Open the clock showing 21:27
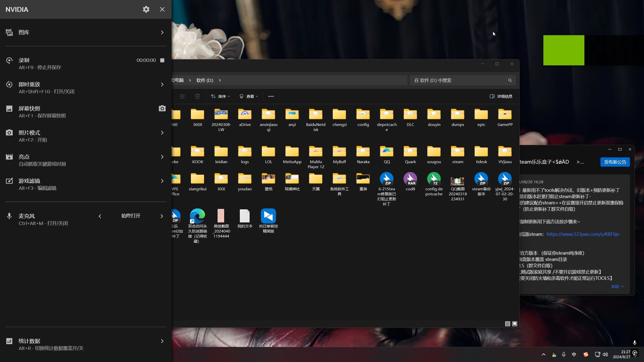The image size is (644, 362). (x=621, y=354)
